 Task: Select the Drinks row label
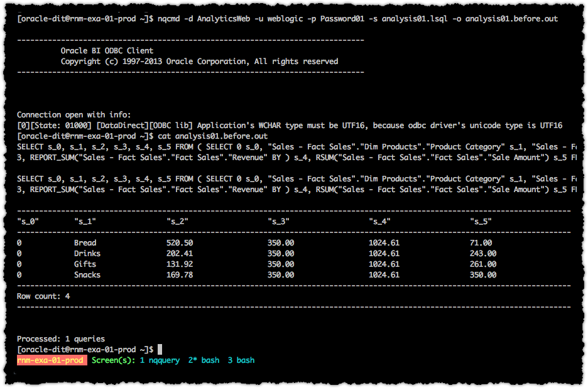87,254
